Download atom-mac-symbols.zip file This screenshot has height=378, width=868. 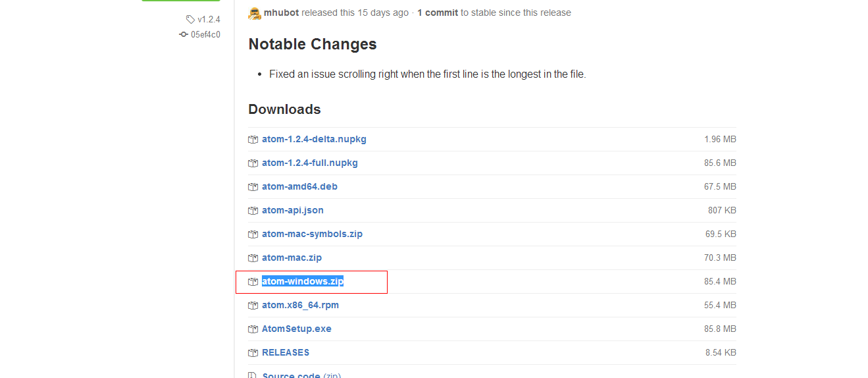point(312,234)
